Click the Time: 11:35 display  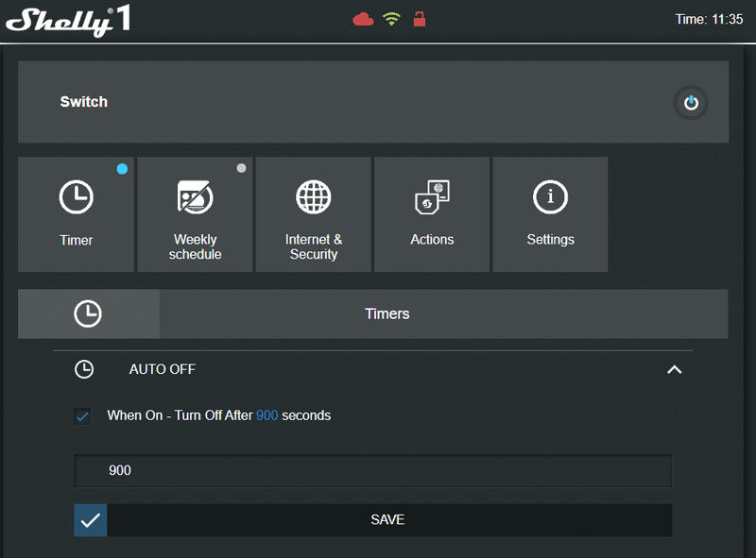[x=709, y=19]
